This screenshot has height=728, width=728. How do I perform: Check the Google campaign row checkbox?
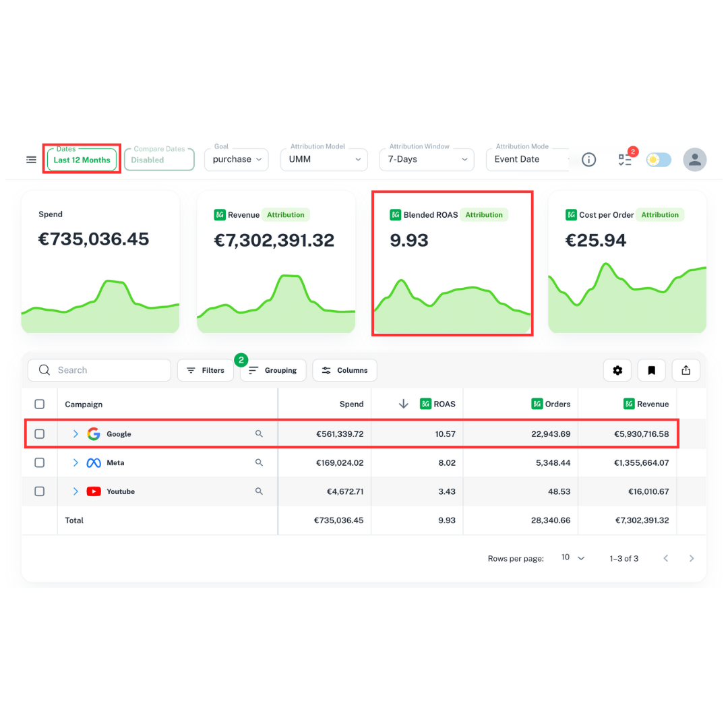pyautogui.click(x=40, y=434)
